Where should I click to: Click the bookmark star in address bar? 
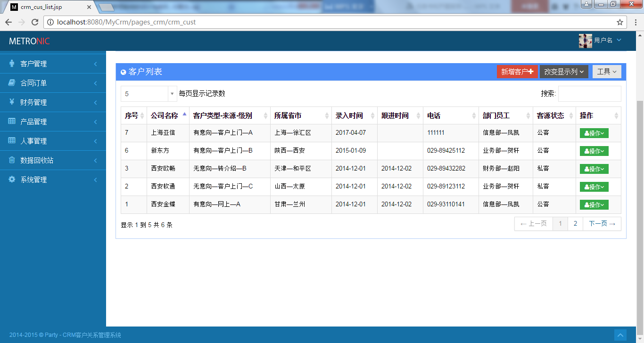coord(621,22)
